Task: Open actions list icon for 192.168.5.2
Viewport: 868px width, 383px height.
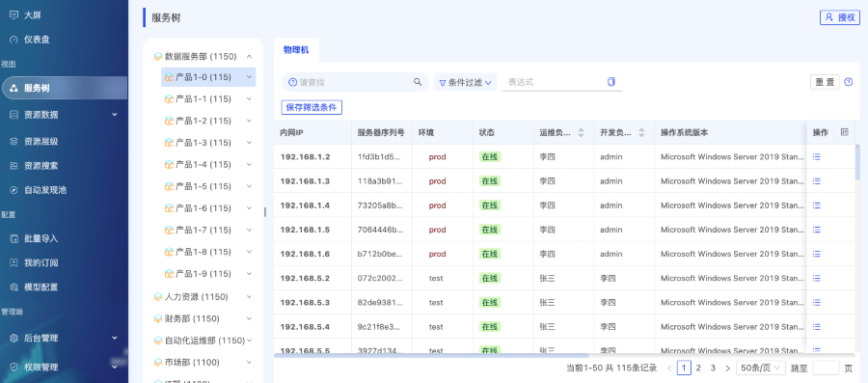Action: coord(817,279)
